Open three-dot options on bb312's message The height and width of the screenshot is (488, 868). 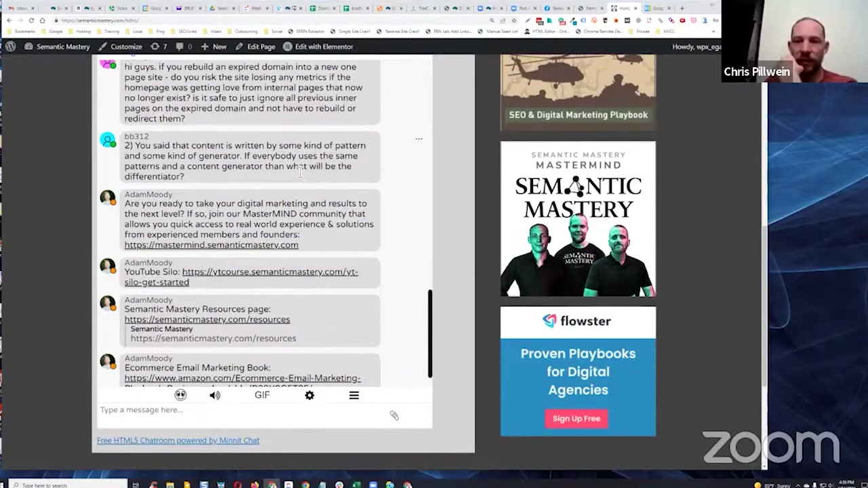[x=418, y=139]
